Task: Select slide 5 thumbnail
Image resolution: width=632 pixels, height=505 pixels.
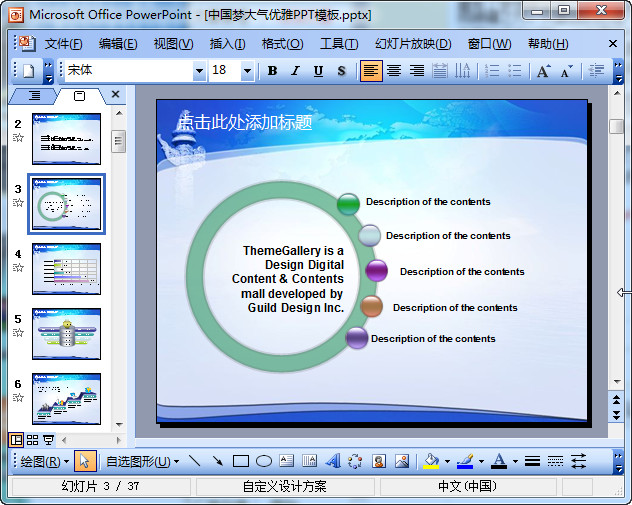Action: coord(67,334)
